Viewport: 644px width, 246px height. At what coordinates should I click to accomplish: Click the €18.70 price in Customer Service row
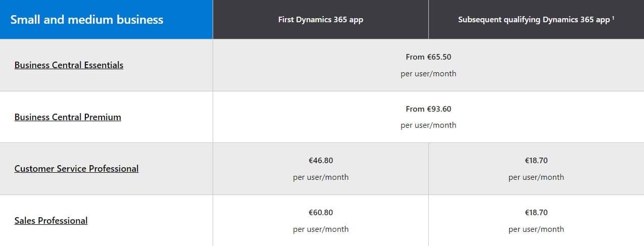tap(536, 161)
